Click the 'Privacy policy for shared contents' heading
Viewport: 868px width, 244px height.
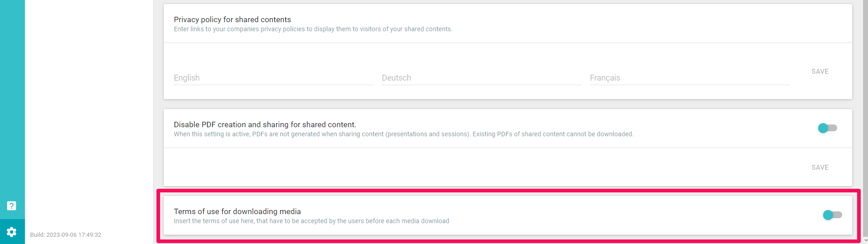232,19
